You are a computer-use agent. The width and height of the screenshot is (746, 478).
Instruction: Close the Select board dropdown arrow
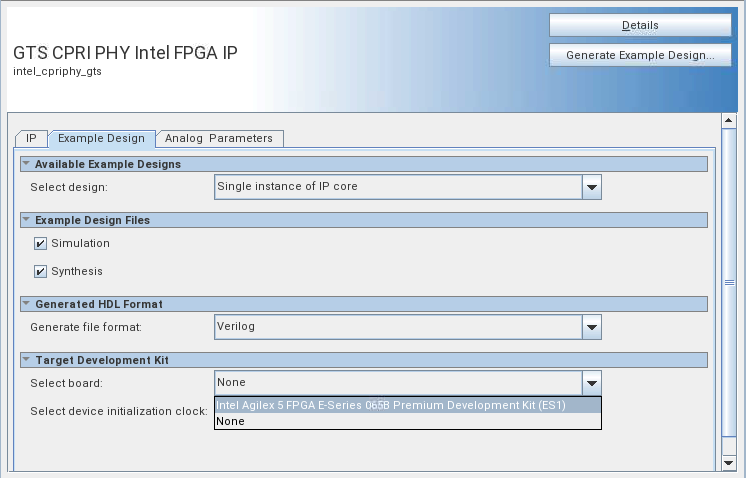[x=592, y=383]
